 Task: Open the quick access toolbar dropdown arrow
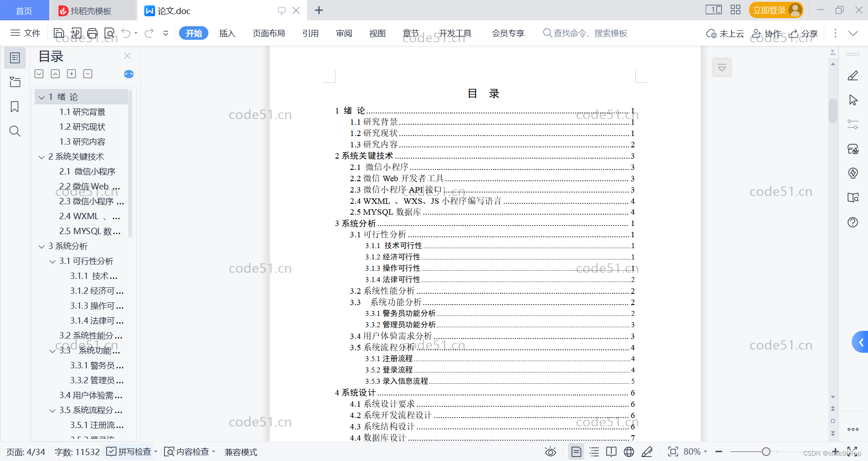coord(166,33)
